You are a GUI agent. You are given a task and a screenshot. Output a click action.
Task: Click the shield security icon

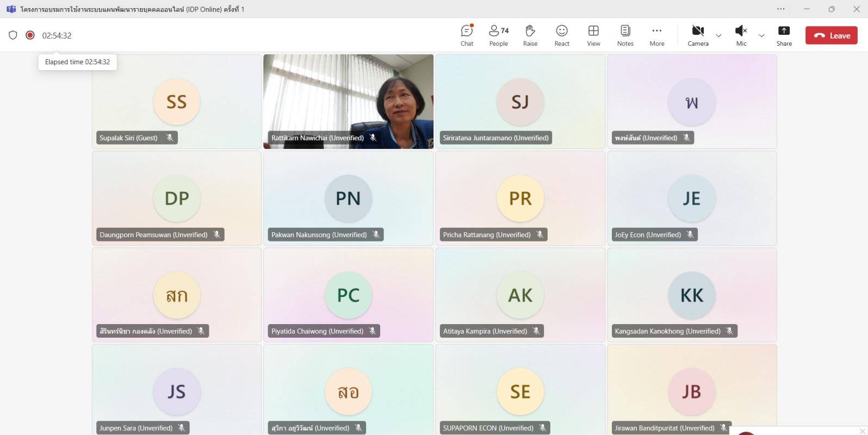click(x=13, y=35)
